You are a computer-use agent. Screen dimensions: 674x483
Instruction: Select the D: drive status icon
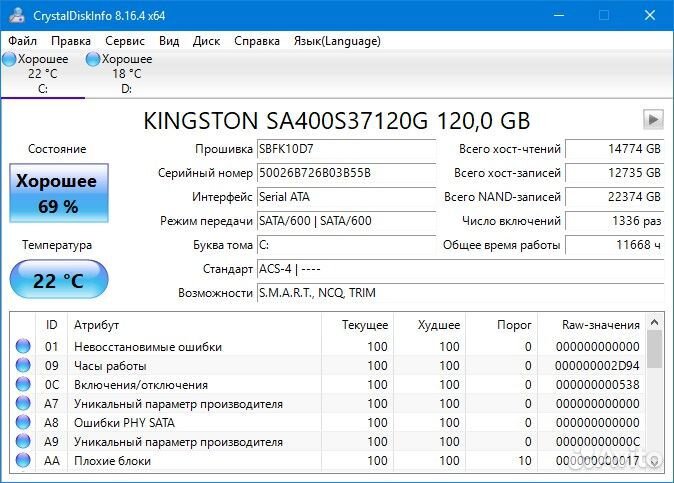[93, 59]
